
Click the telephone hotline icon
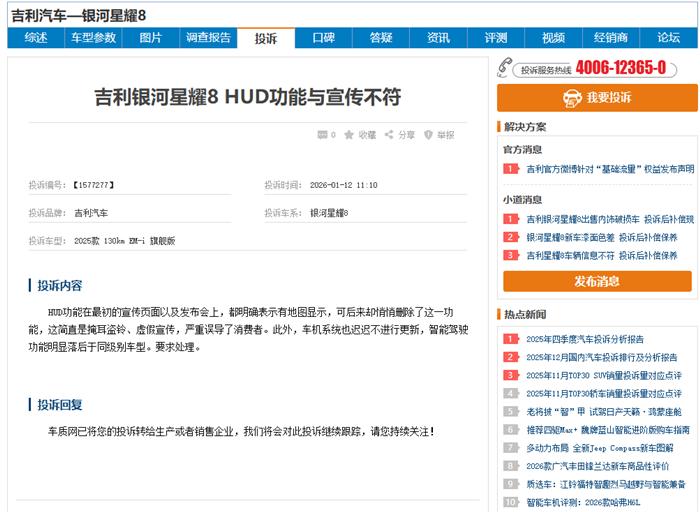[x=504, y=68]
